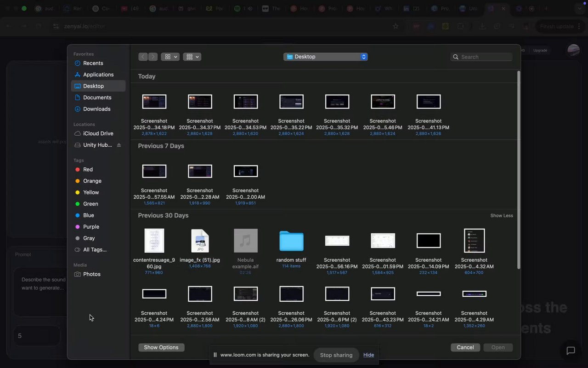Click file name ending 56.16 PM

tap(337, 263)
